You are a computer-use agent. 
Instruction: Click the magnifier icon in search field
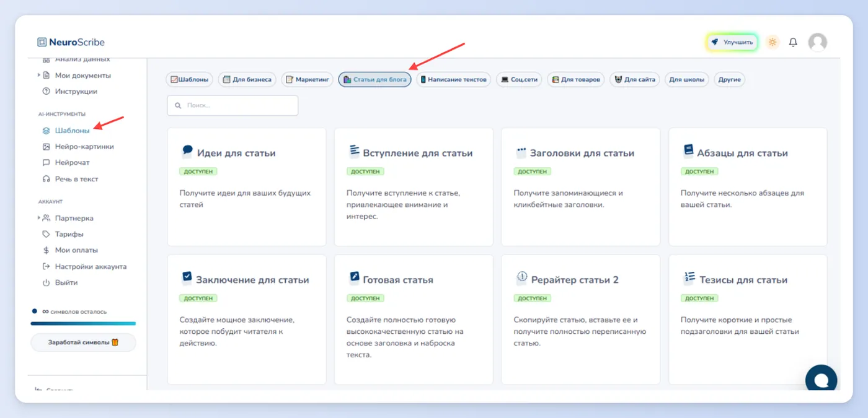[x=179, y=106]
